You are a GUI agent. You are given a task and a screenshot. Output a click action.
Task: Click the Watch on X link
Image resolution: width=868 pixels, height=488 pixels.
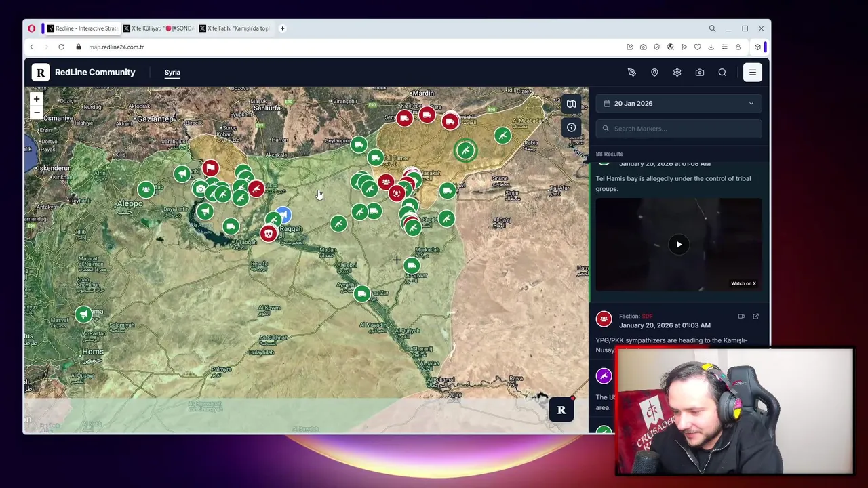coord(743,283)
